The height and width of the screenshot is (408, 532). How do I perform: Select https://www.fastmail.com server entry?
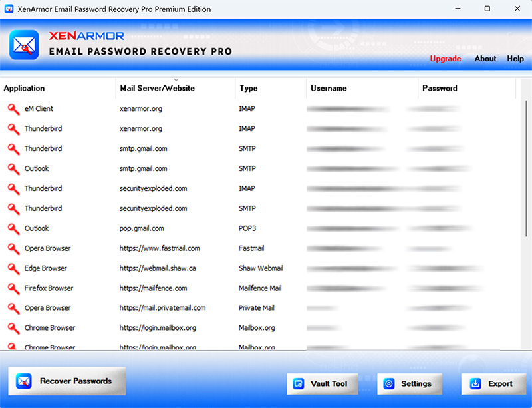pos(160,248)
